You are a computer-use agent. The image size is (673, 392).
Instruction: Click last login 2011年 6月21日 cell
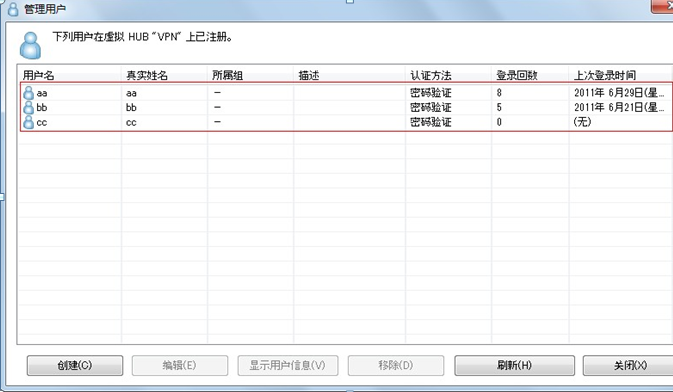click(x=619, y=107)
